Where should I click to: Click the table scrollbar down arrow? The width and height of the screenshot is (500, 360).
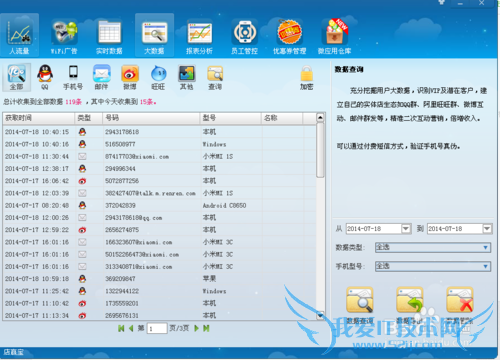pyautogui.click(x=320, y=314)
